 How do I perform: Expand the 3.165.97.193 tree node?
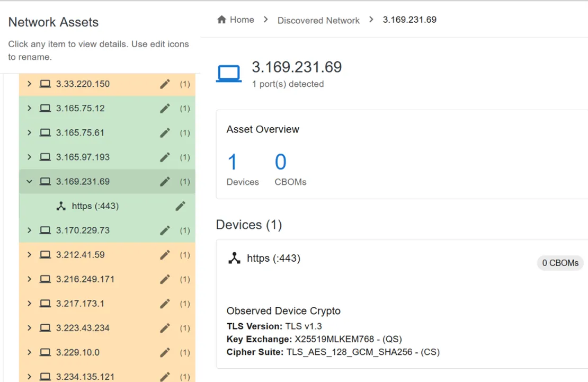coord(29,157)
